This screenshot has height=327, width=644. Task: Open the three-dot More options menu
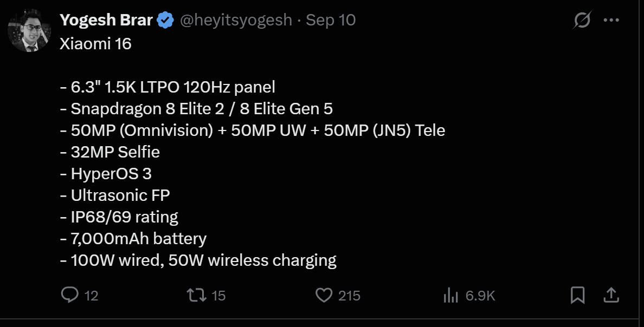coord(611,21)
